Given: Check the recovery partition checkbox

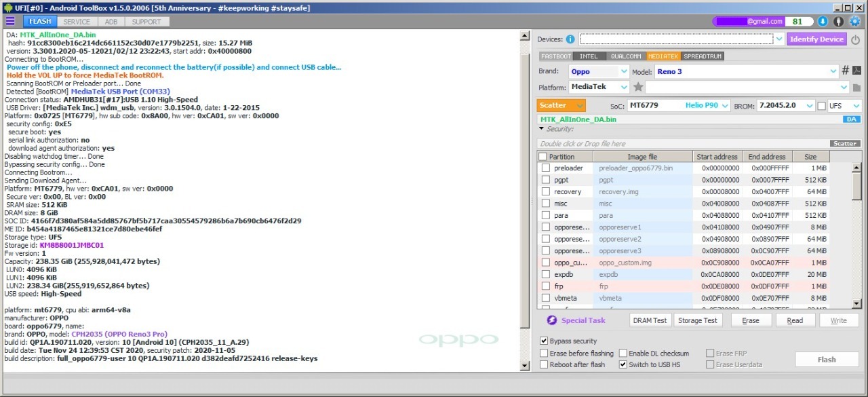Looking at the screenshot, I should click(545, 192).
